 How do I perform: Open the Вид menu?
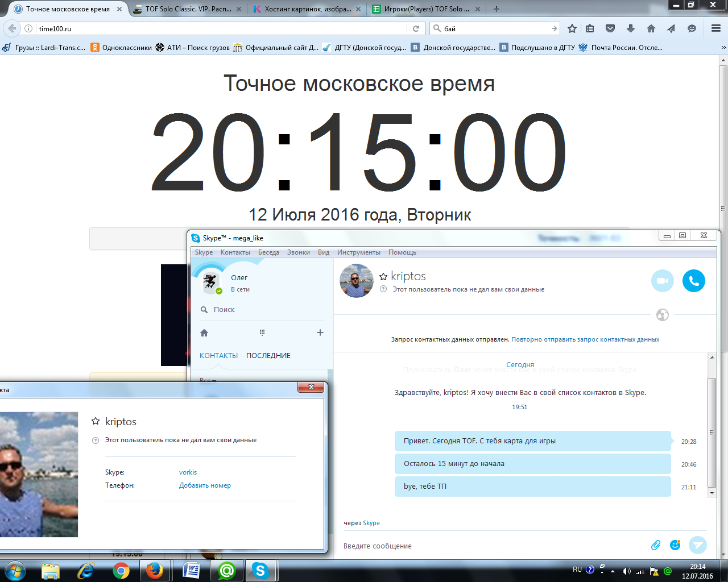tap(324, 252)
